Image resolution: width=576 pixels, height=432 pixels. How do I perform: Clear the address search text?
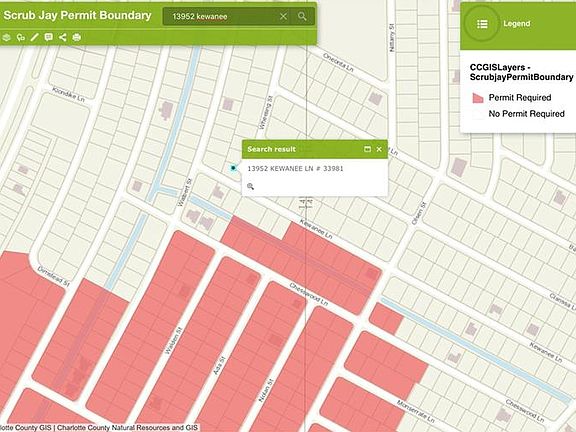(283, 16)
